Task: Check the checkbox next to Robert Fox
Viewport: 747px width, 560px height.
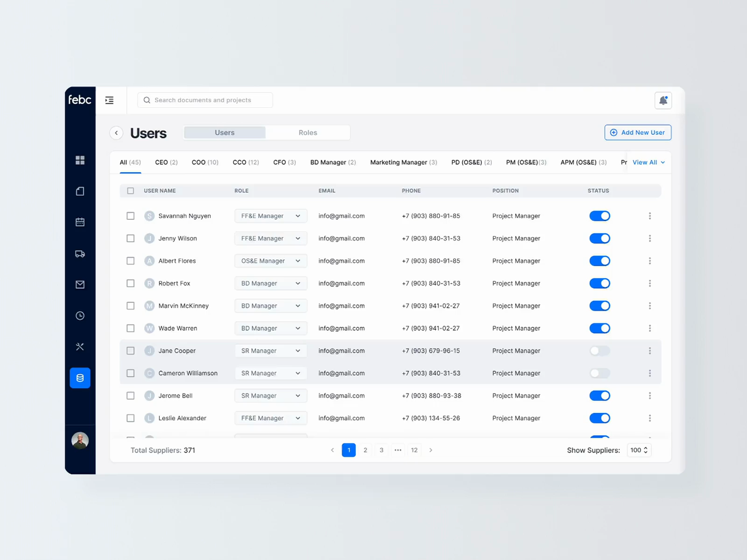Action: 130,283
